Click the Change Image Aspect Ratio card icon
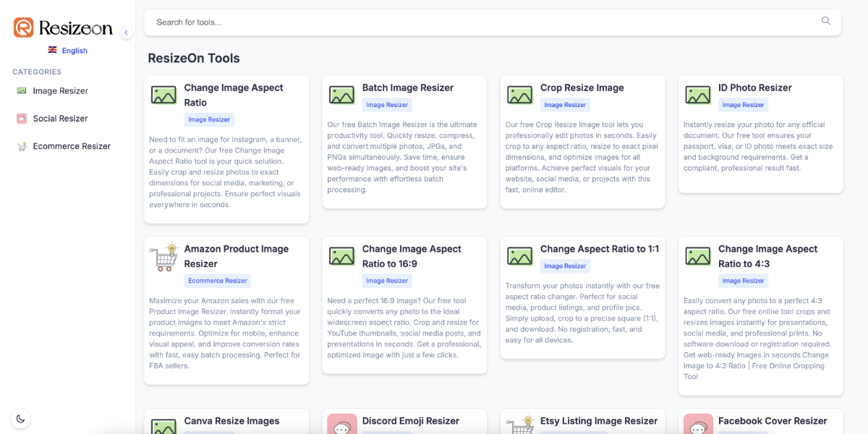 164,95
